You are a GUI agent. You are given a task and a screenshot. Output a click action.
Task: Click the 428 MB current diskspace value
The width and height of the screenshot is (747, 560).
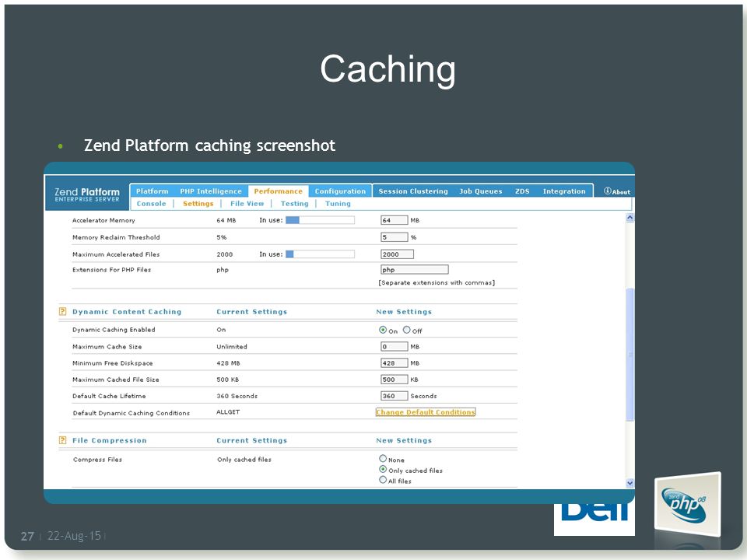click(228, 363)
